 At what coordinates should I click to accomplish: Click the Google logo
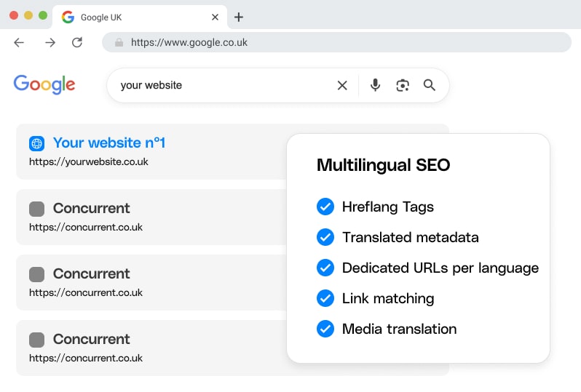pyautogui.click(x=44, y=84)
